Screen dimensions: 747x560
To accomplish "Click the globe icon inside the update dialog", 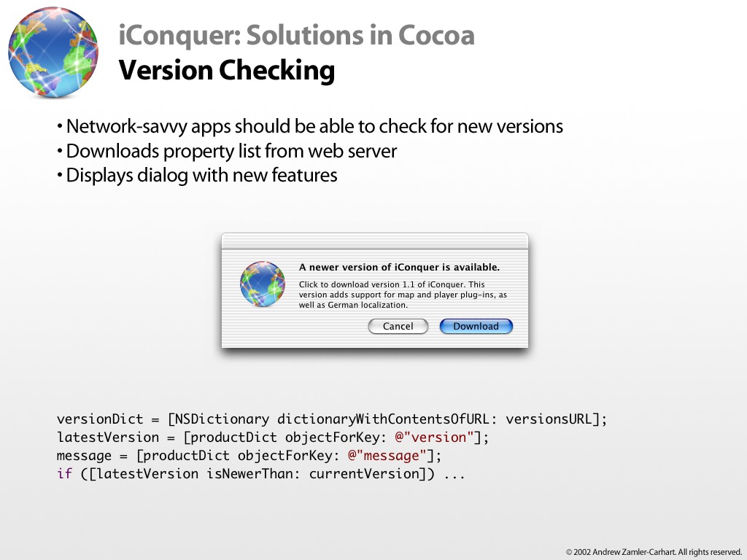I will 262,284.
